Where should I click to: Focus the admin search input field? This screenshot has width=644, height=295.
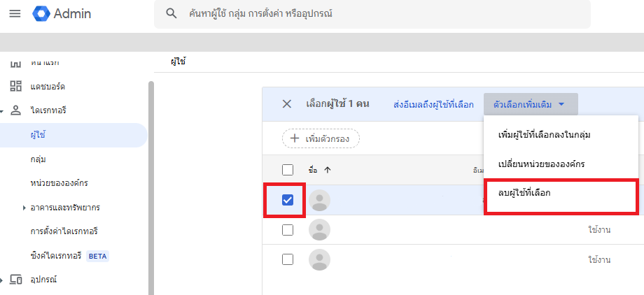378,14
